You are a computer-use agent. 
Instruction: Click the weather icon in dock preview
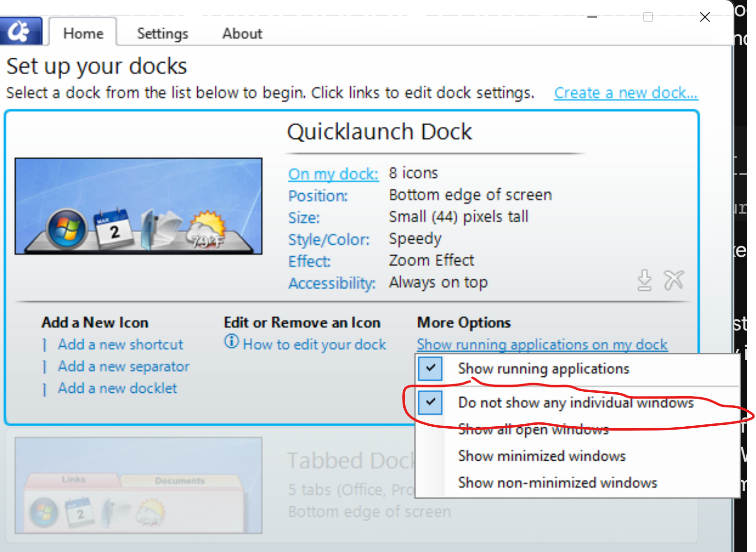[207, 229]
